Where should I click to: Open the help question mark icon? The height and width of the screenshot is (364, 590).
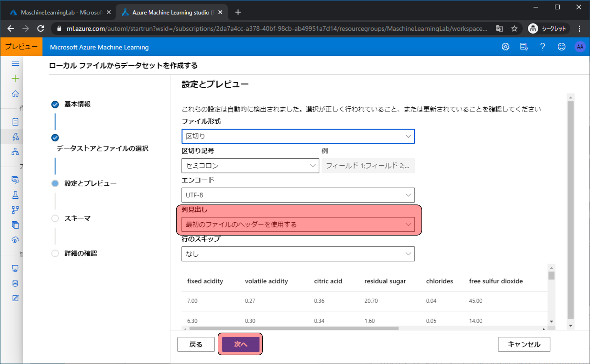542,47
